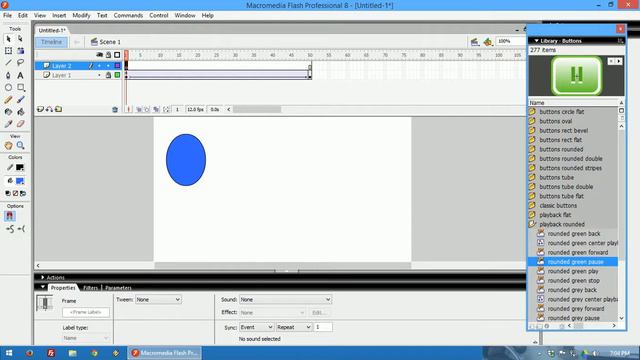640x360 pixels.
Task: Collapse the playback rounded folder
Action: 532,224
